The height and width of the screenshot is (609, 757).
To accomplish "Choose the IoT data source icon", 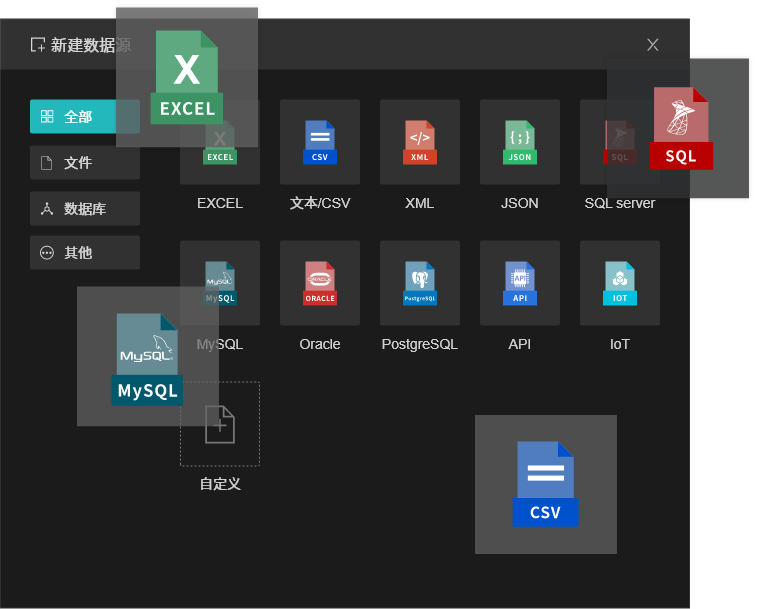I will tap(619, 283).
